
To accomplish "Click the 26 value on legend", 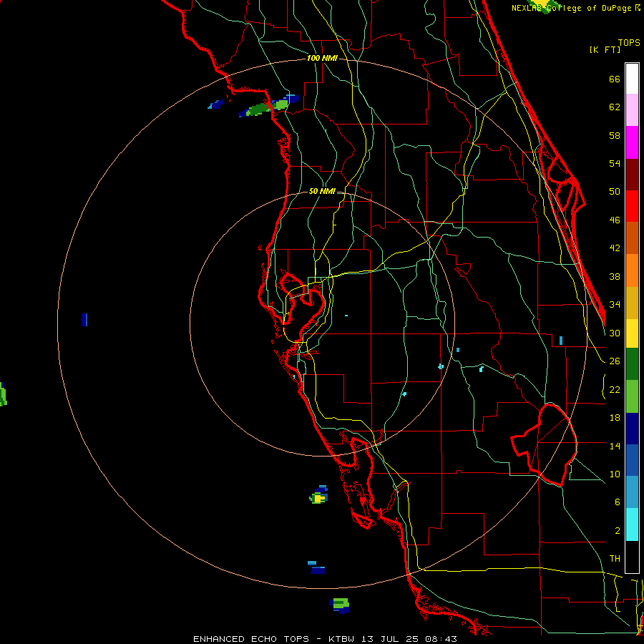I will click(615, 361).
